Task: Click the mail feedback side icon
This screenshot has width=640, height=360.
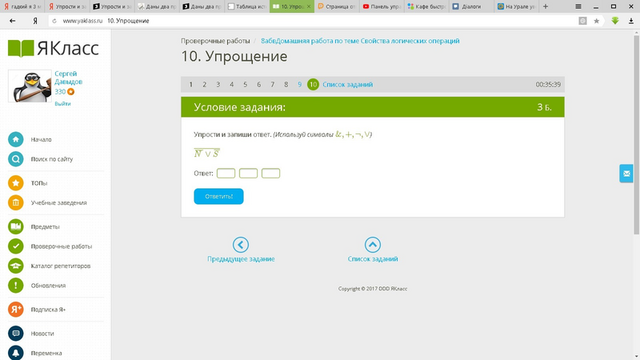Action: click(x=626, y=173)
